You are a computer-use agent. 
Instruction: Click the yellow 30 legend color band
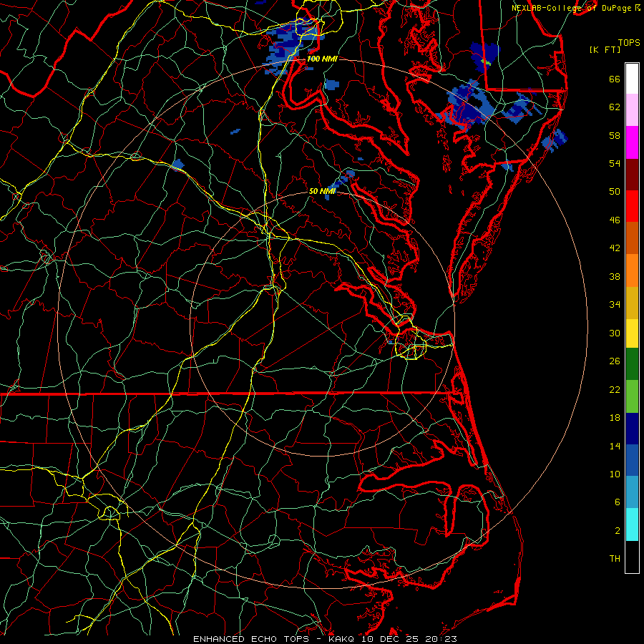click(x=632, y=333)
